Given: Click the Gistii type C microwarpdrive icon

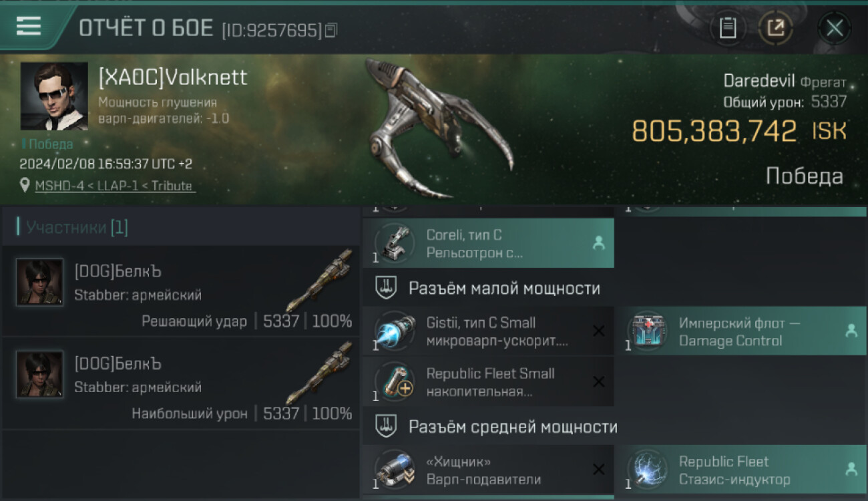Looking at the screenshot, I should pos(394,331).
